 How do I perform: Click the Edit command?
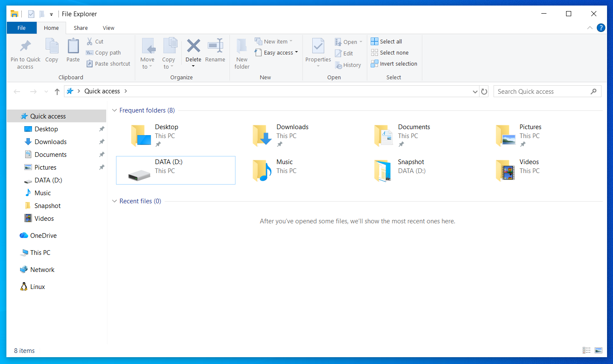[344, 53]
